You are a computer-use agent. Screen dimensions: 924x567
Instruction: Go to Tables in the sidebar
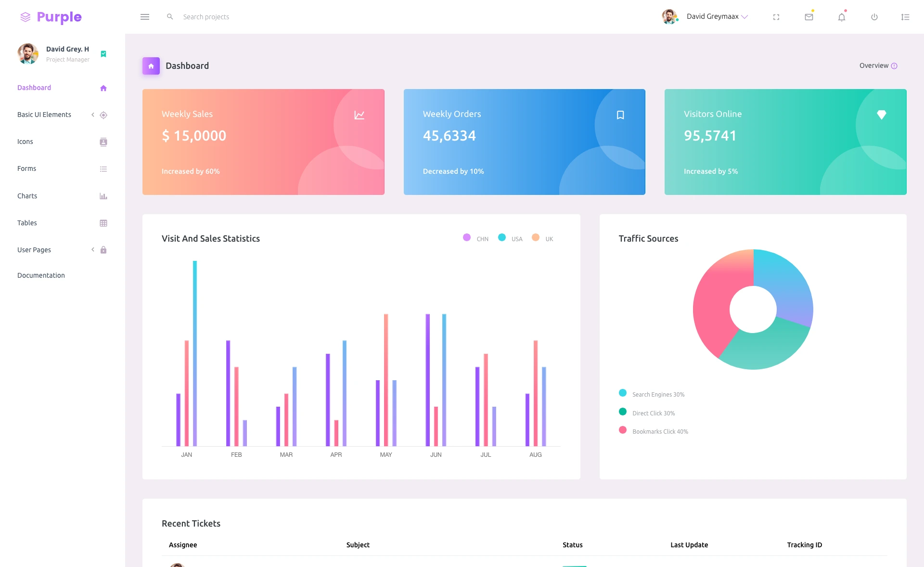[27, 223]
